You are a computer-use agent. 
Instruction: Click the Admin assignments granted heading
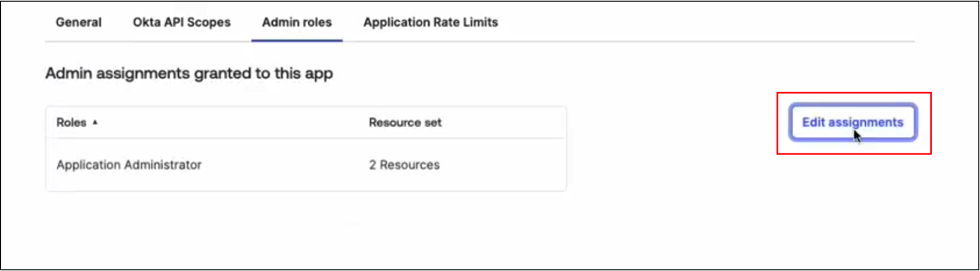coord(189,74)
